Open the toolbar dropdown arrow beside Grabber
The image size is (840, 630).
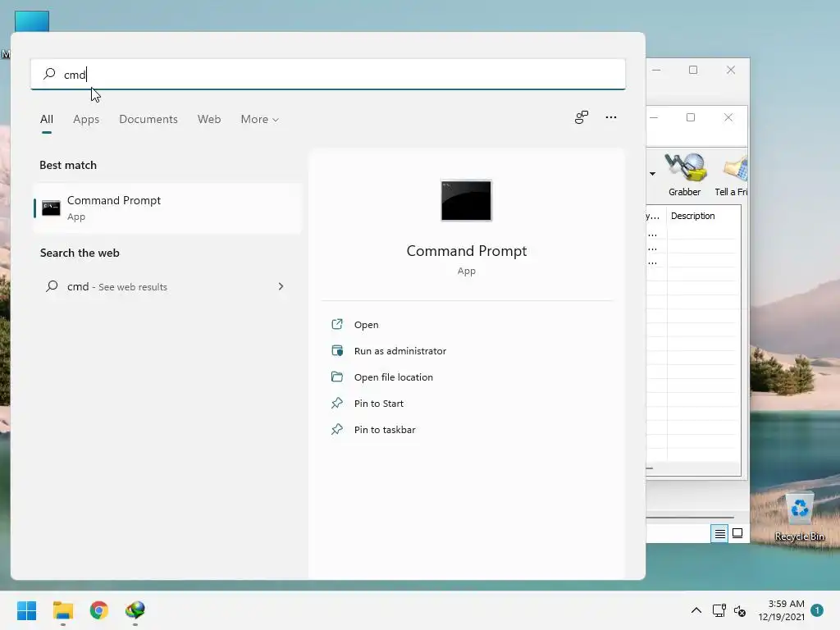(x=652, y=174)
